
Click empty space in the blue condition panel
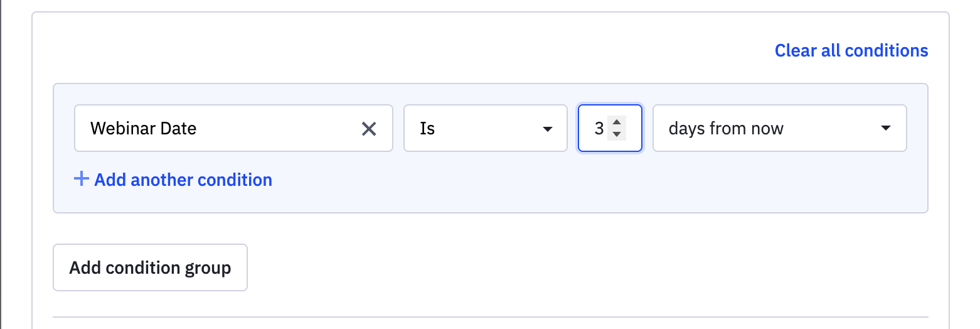coord(565,185)
